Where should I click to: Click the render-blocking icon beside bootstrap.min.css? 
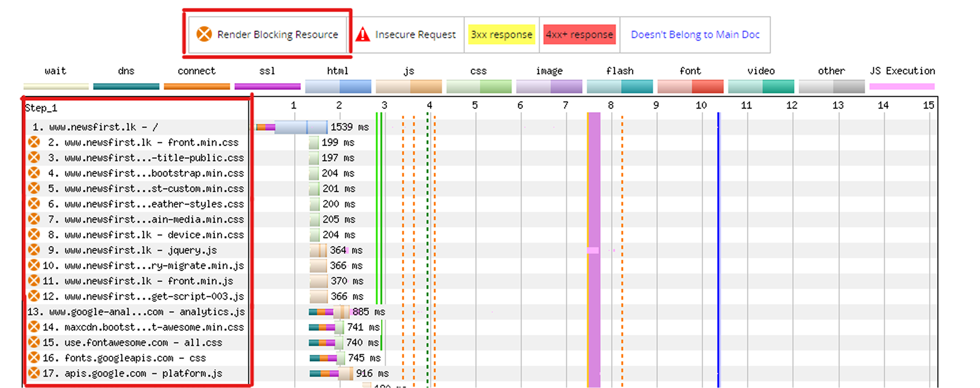[x=34, y=173]
